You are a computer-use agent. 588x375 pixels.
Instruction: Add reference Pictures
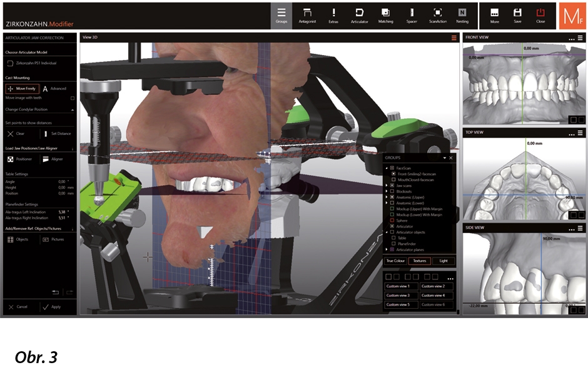54,239
